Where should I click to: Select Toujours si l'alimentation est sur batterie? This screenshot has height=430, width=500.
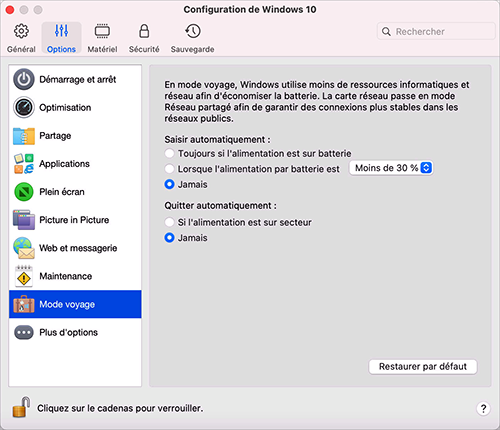click(169, 153)
